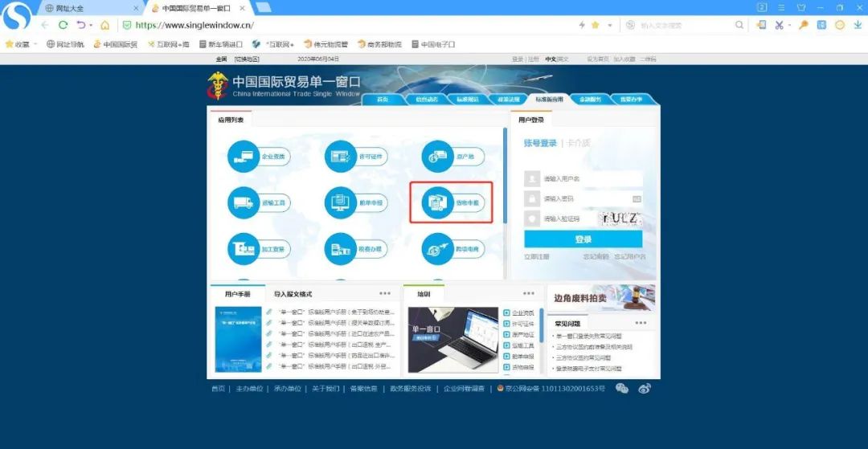Expand the address bar dropdown arrow
This screenshot has width=868, height=449.
click(x=610, y=25)
